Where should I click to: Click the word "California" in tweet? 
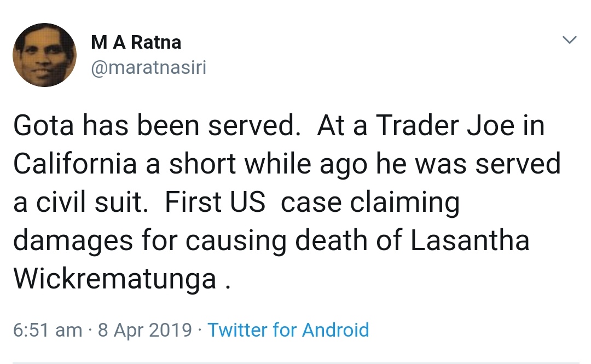(x=75, y=165)
